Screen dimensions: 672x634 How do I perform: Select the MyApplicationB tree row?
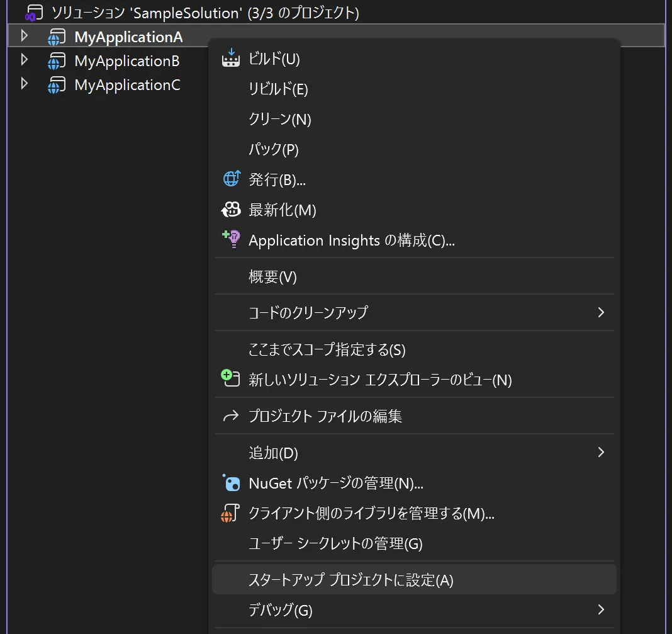[108, 60]
